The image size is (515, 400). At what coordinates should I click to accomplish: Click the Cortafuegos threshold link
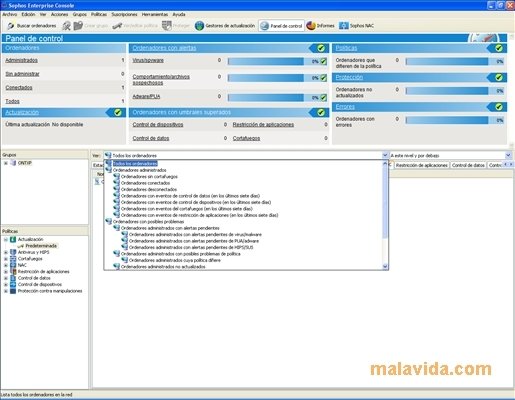(246, 138)
